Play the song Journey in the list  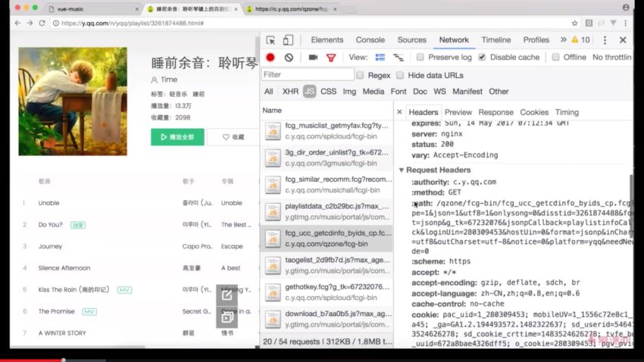point(50,246)
